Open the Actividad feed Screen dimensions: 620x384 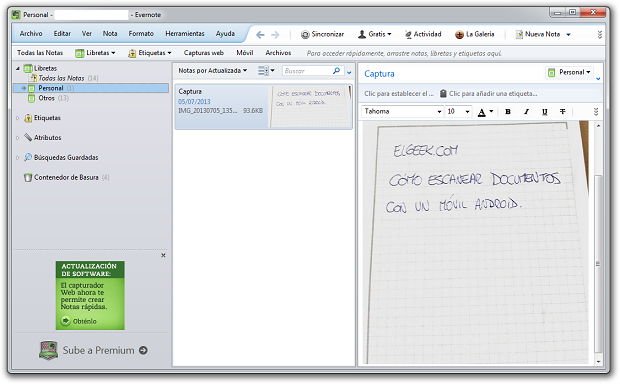(423, 34)
